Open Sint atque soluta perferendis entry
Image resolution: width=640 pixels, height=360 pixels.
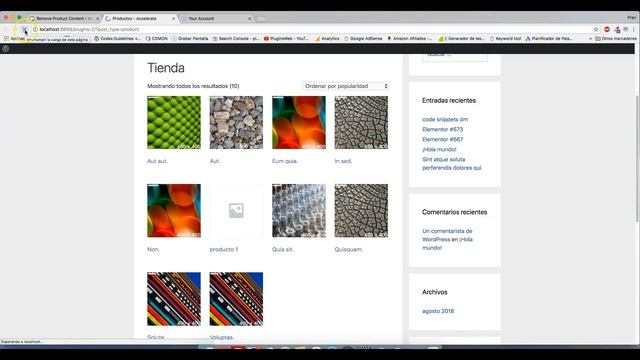point(452,163)
